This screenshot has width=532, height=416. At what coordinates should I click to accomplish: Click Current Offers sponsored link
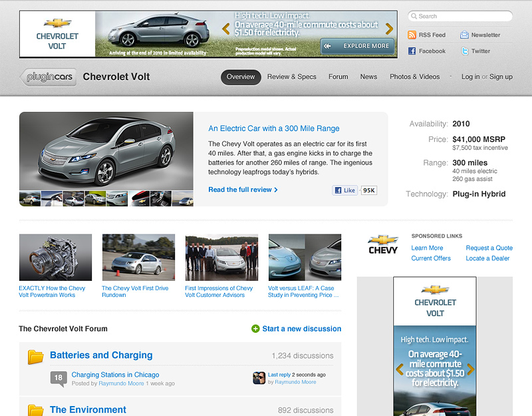point(431,258)
